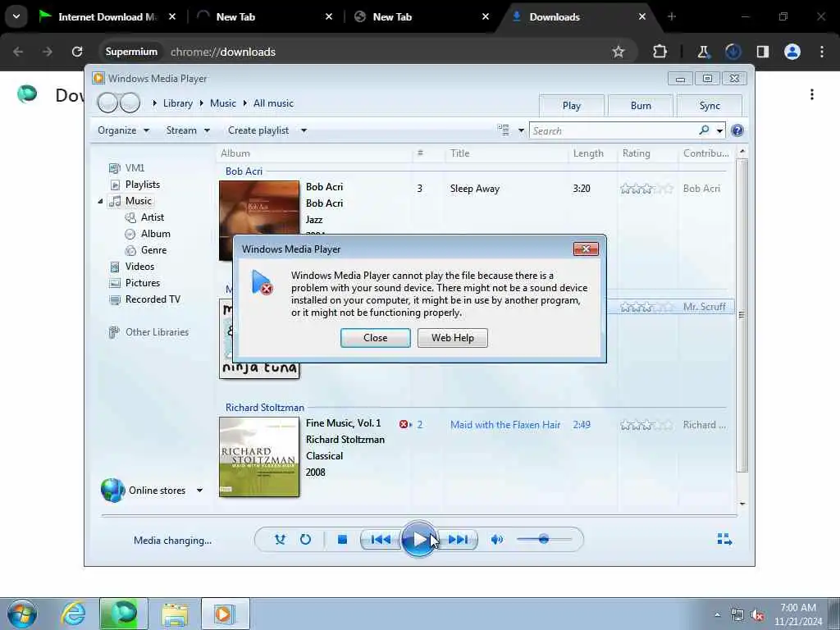Open the Play tab
840x630 pixels.
click(x=572, y=106)
